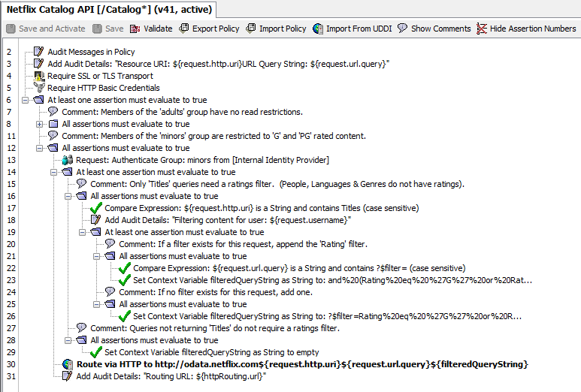
Task: Select Authenticate Group minors assertion
Action: 201,160
